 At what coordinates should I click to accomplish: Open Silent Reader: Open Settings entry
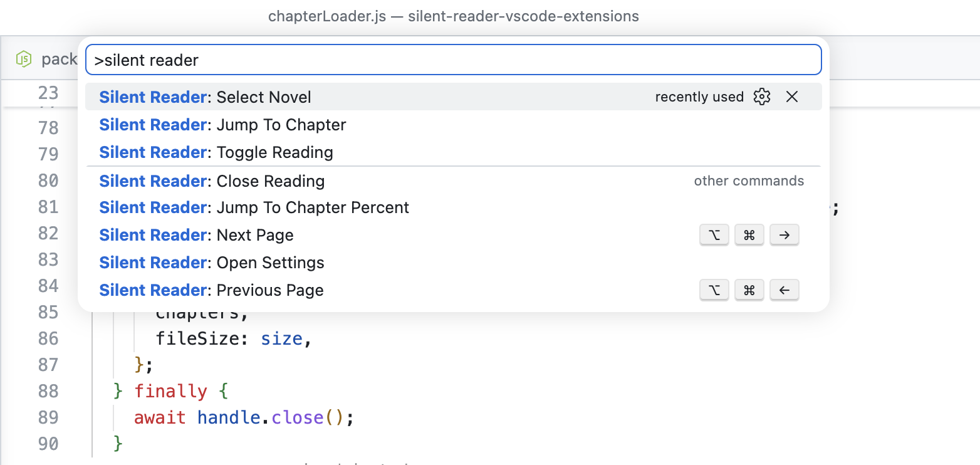[453, 263]
